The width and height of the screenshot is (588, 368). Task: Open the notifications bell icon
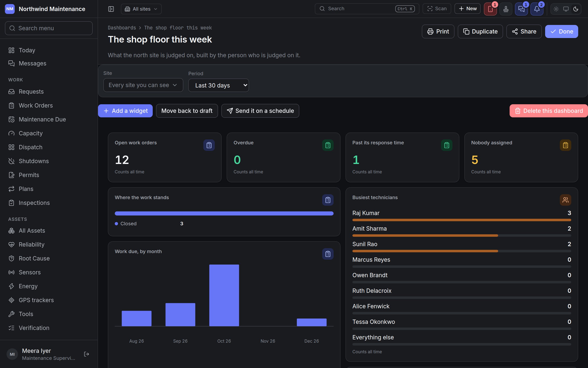pyautogui.click(x=537, y=9)
